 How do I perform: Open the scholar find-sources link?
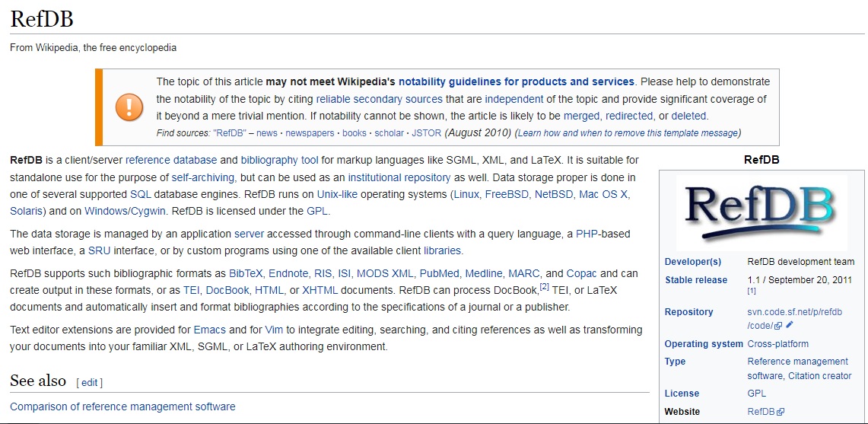389,133
